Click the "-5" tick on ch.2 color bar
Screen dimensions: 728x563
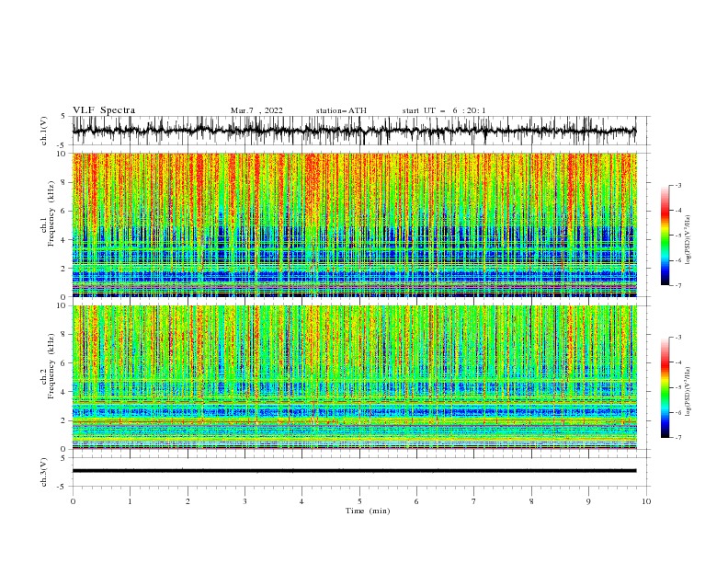pos(678,387)
